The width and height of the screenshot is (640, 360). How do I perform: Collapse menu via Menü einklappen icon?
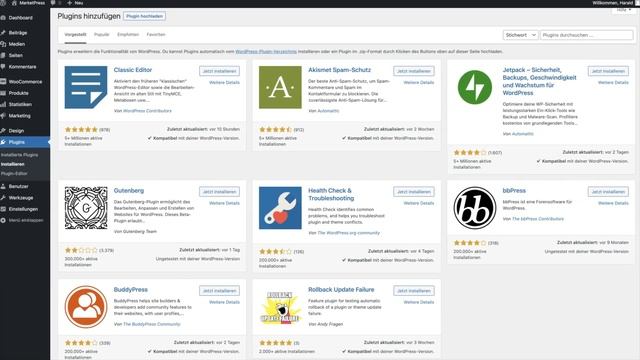(3, 220)
